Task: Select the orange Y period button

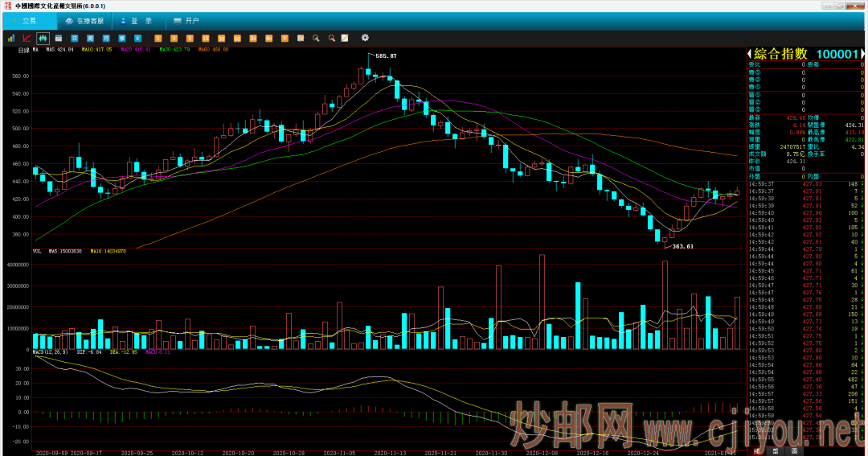Action: tap(285, 38)
